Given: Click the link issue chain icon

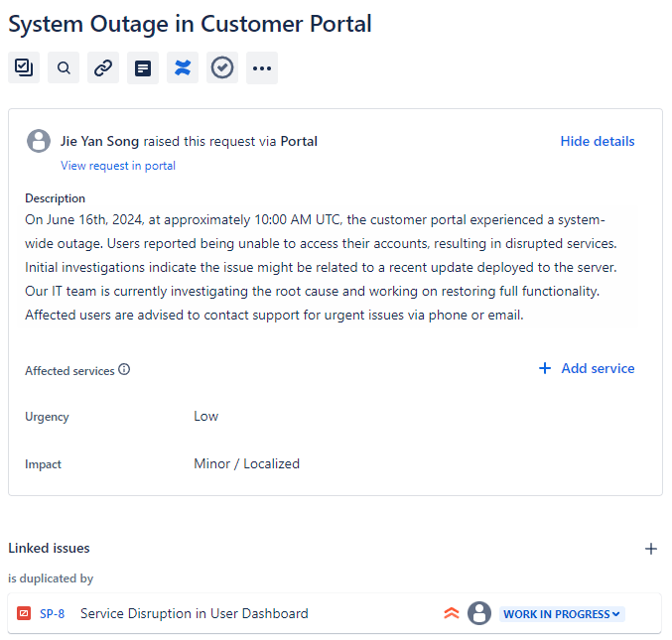Looking at the screenshot, I should click(x=103, y=67).
